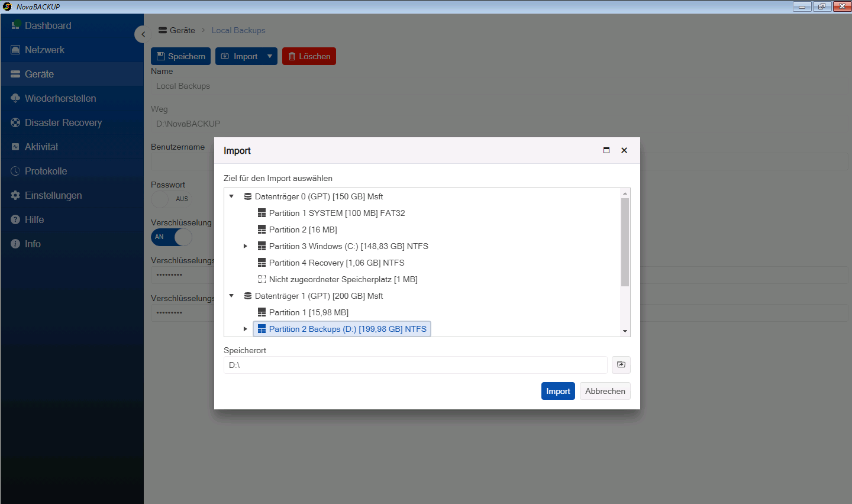Click the Speichern save button
The image size is (852, 504).
coord(180,56)
